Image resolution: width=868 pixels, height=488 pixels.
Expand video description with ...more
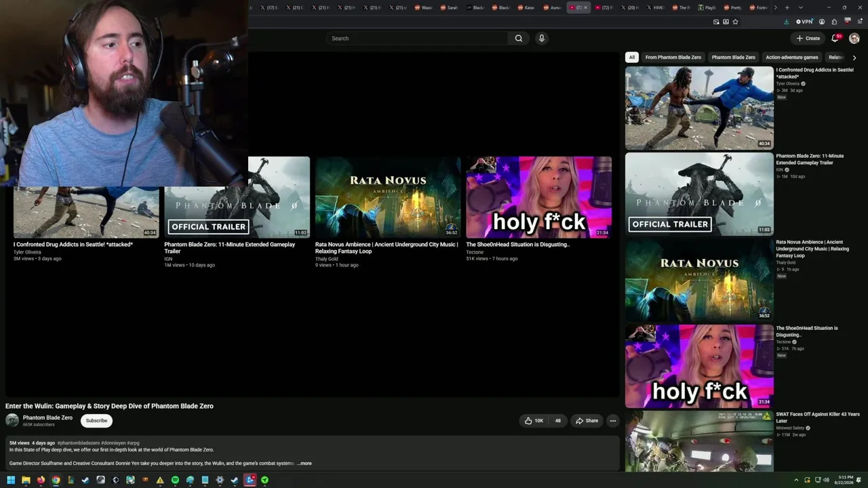(x=304, y=464)
